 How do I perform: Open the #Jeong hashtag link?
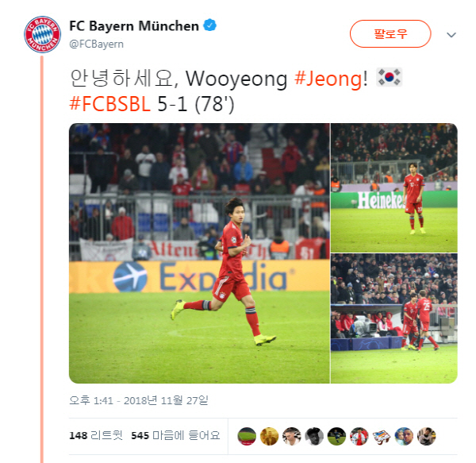pos(328,79)
